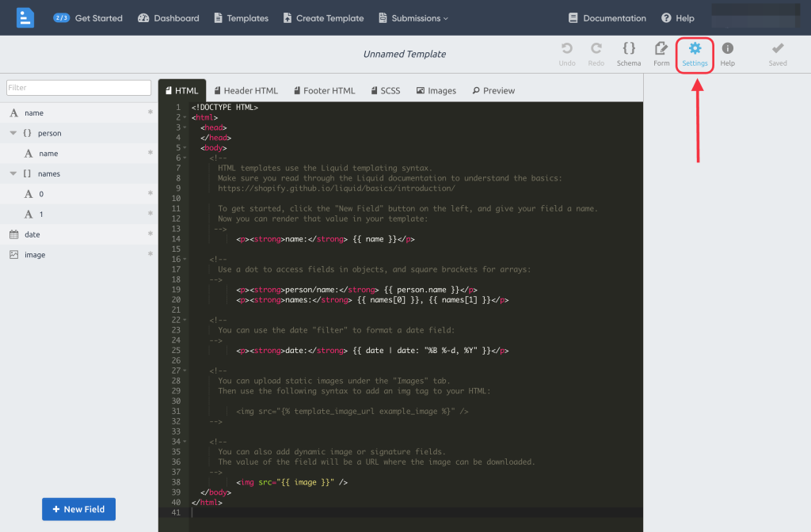Toggle required asterisk on top name field

150,113
